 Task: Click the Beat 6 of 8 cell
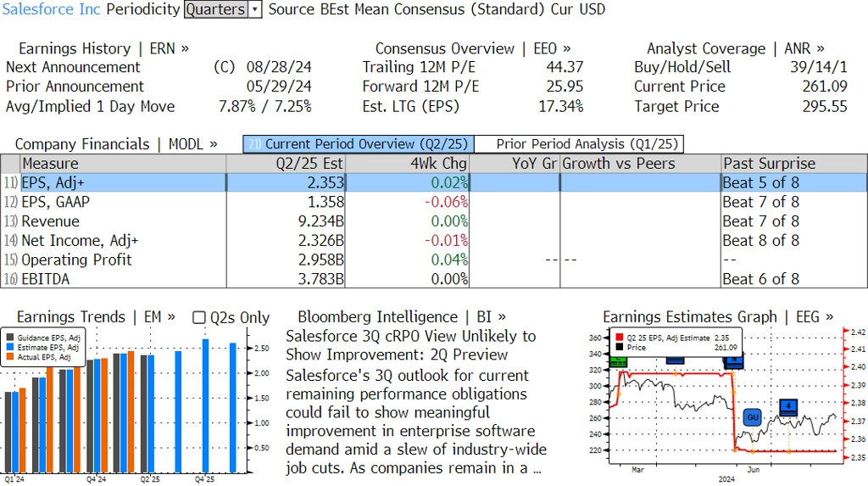point(760,279)
